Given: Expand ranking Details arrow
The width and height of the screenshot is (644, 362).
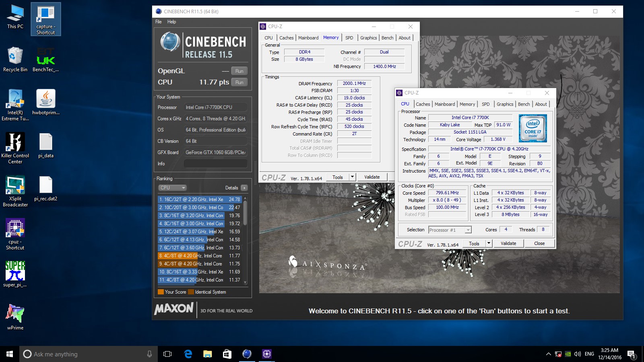Looking at the screenshot, I should pos(244,188).
